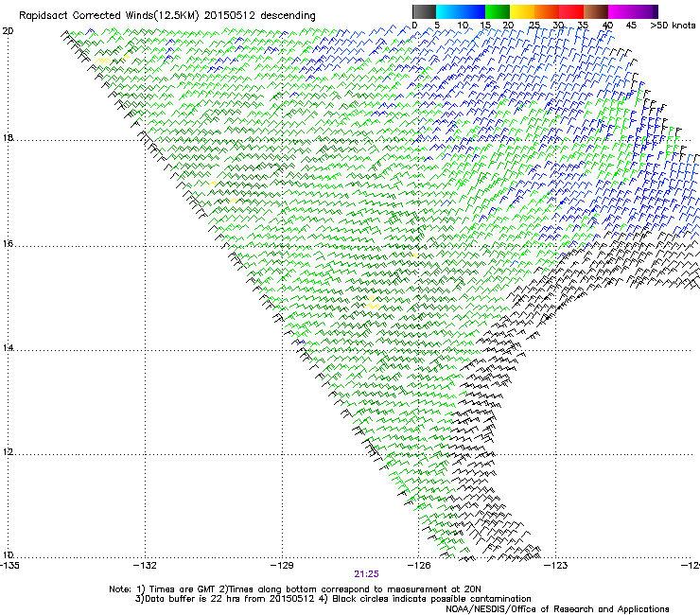Click the latitude label '18'
The width and height of the screenshot is (700, 615).
8,137
